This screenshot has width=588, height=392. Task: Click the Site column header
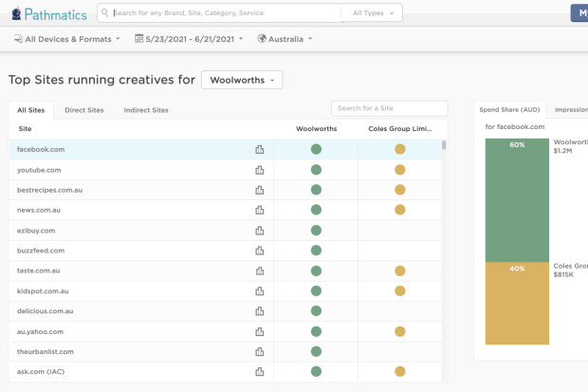25,129
